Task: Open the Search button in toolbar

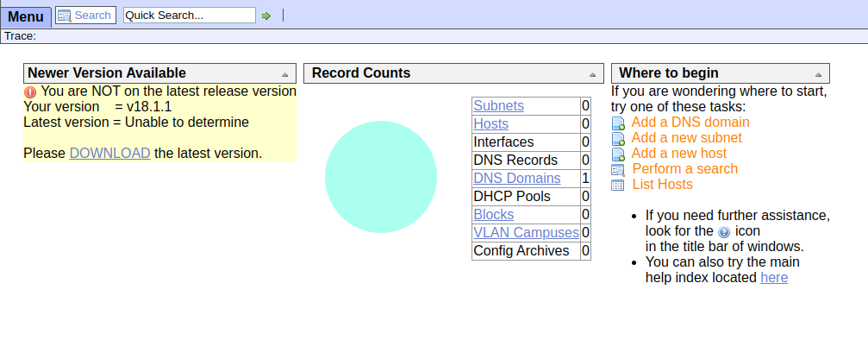Action: [84, 16]
